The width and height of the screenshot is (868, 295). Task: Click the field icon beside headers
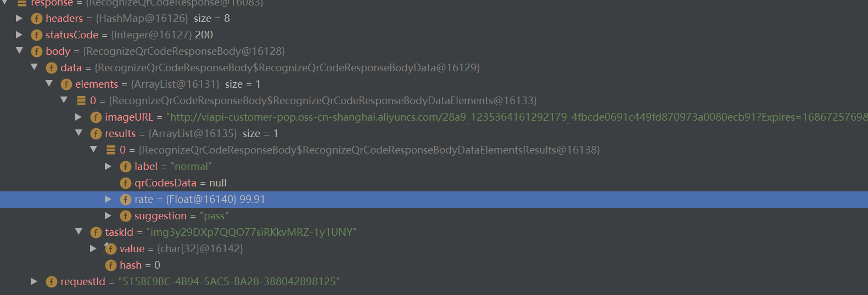[37, 19]
